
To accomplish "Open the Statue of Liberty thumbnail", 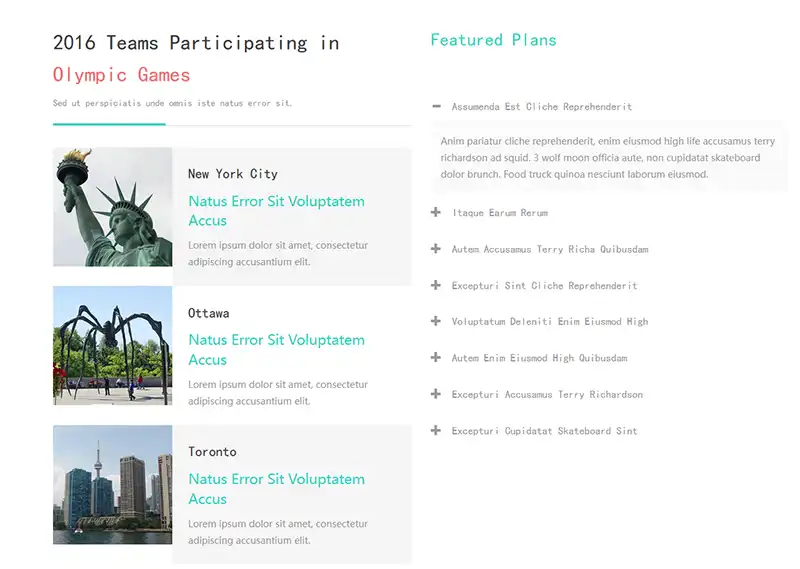I will [x=112, y=207].
